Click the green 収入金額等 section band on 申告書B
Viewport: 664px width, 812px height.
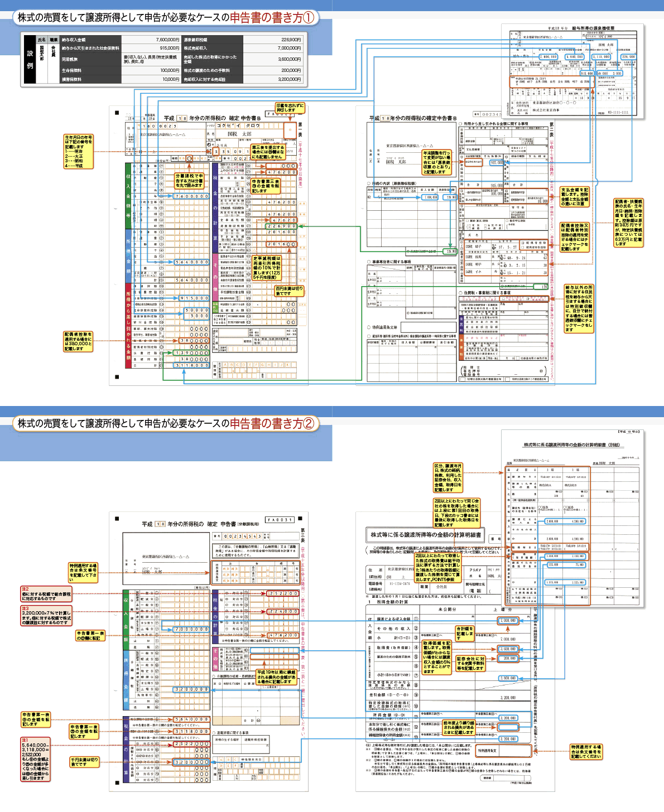click(128, 195)
